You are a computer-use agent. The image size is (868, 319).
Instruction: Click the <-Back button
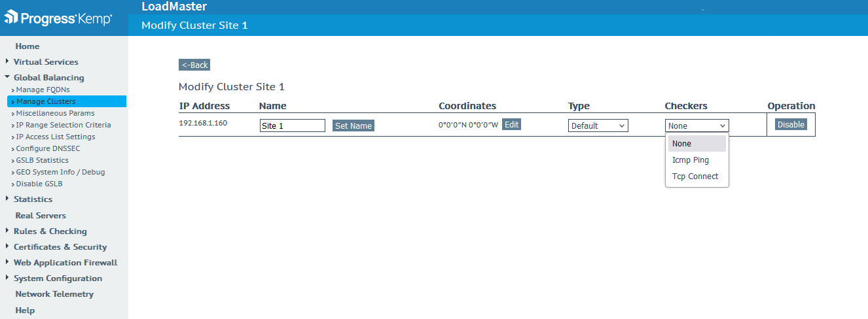tap(194, 65)
